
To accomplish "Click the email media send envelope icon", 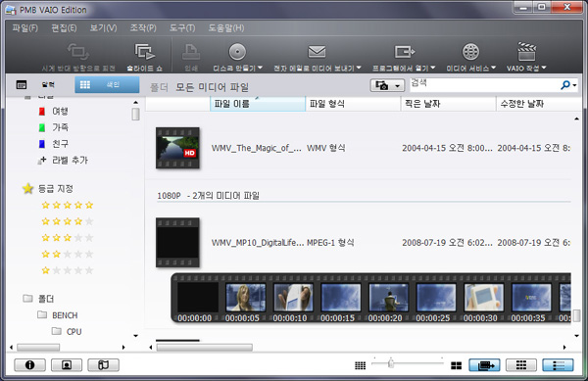I will point(317,51).
